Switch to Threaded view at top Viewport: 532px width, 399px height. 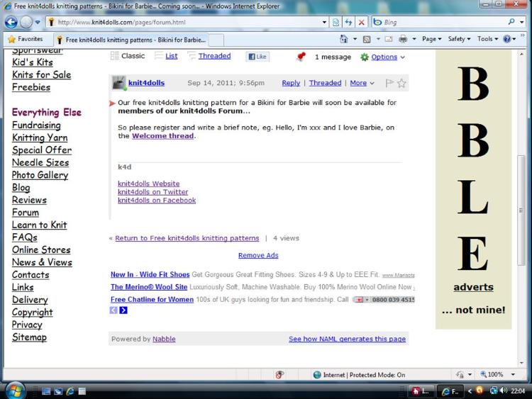(214, 56)
